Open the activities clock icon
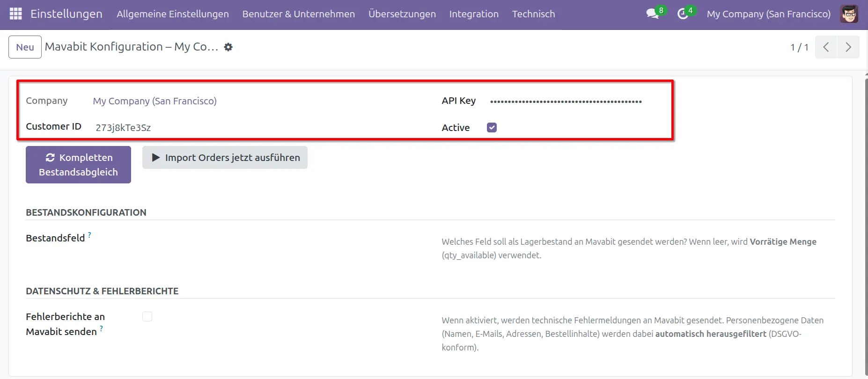 [683, 14]
